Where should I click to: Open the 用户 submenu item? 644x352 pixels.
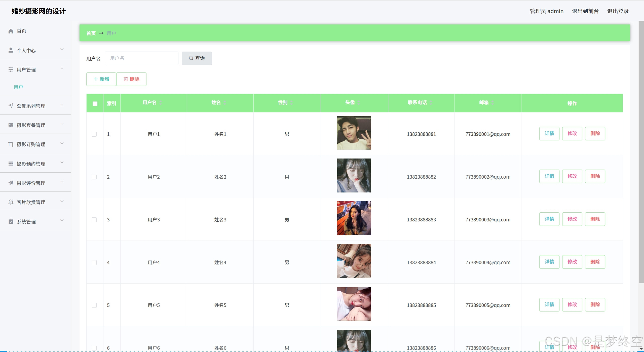[18, 87]
